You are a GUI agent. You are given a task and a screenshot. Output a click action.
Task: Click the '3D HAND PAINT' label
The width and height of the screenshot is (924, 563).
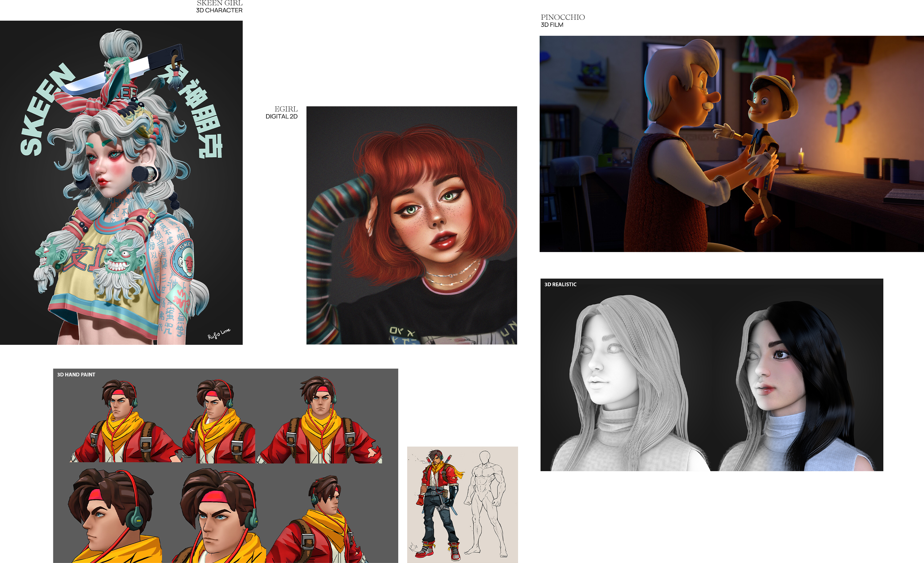pyautogui.click(x=76, y=375)
